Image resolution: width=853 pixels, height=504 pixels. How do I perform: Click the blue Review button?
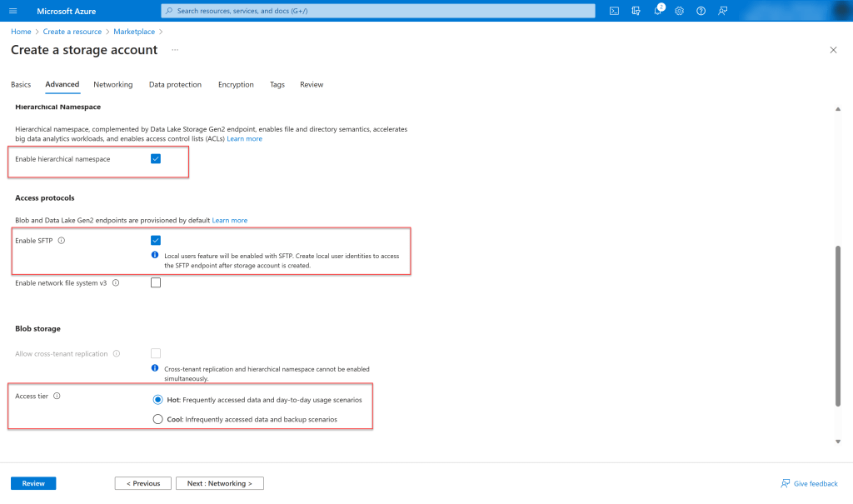(x=33, y=483)
